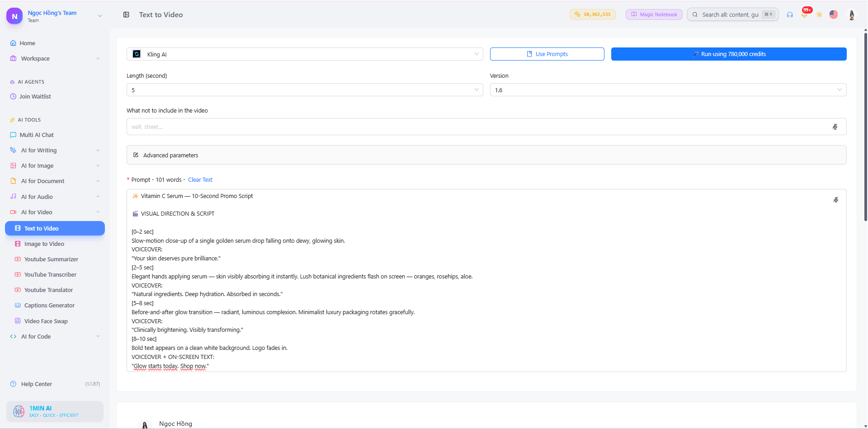Focus the negative prompt input field
Screen dimensions: 868x429
point(486,127)
